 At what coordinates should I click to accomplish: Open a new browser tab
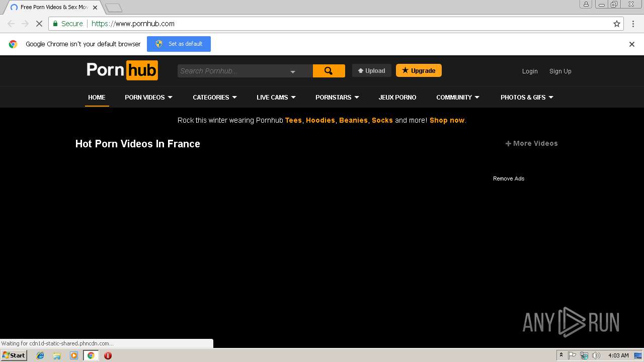114,8
